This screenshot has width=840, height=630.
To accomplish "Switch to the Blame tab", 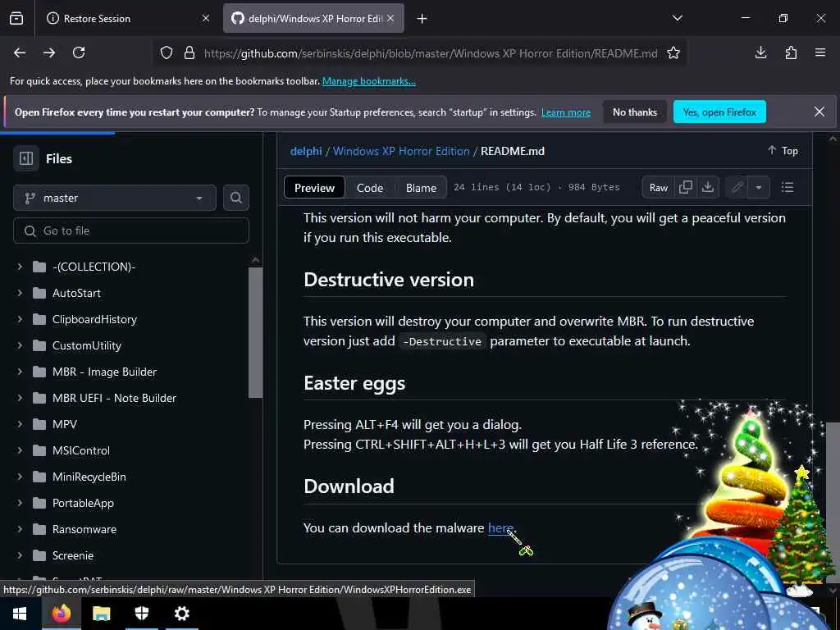I will click(x=421, y=188).
